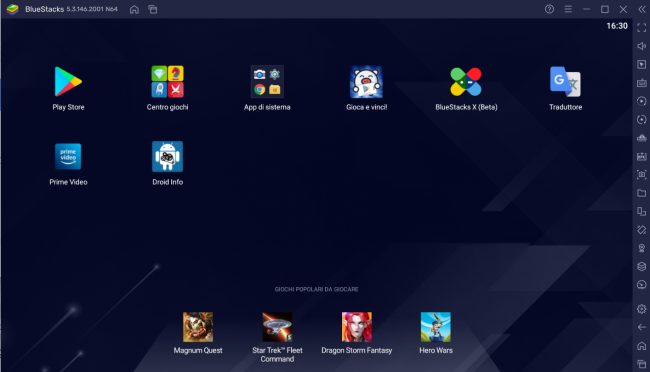Image resolution: width=650 pixels, height=372 pixels.
Task: Click the back arrow in sidebar
Action: click(642, 327)
